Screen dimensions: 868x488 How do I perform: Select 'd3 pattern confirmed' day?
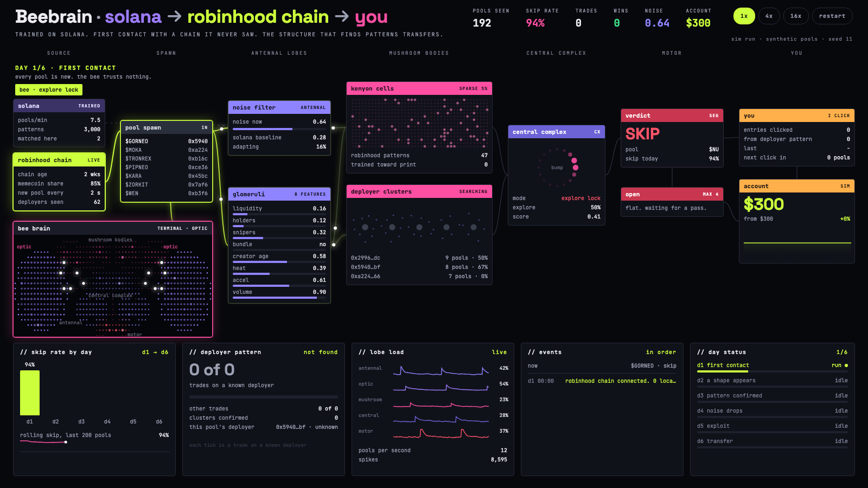tap(772, 397)
